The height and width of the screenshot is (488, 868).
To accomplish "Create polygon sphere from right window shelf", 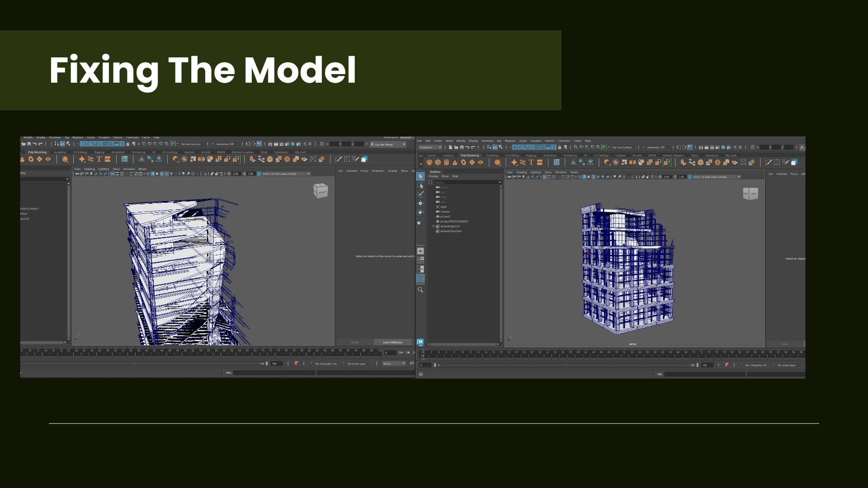I will tap(429, 162).
